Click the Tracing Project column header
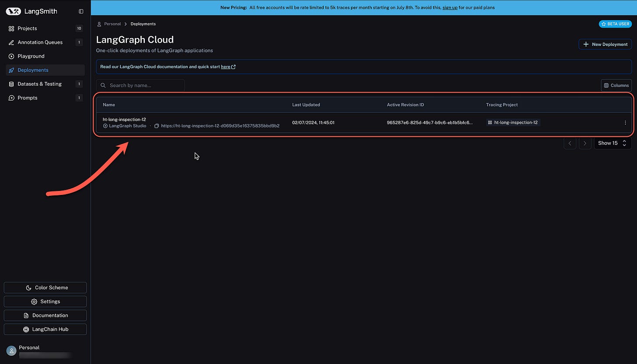Image resolution: width=637 pixels, height=364 pixels. tap(502, 105)
